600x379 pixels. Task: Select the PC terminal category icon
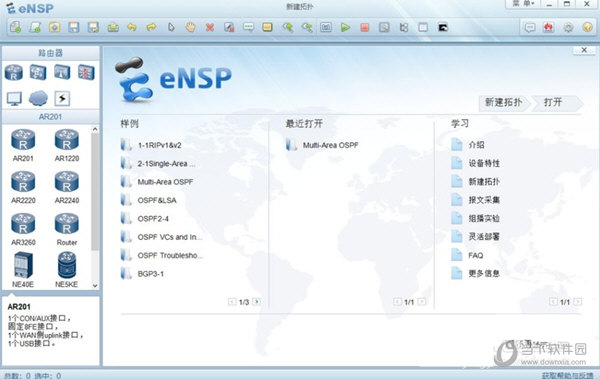pyautogui.click(x=14, y=98)
